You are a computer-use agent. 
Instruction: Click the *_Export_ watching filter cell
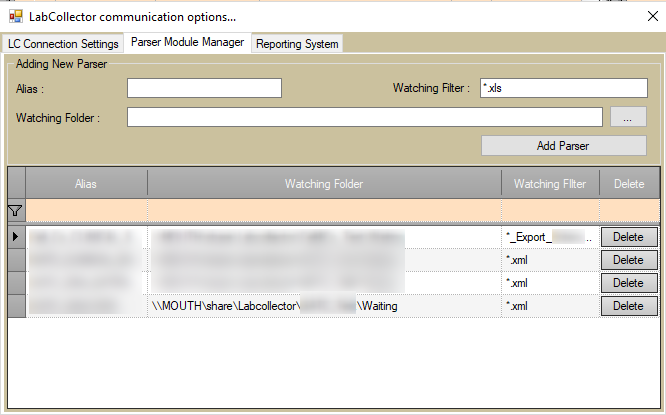pos(550,237)
